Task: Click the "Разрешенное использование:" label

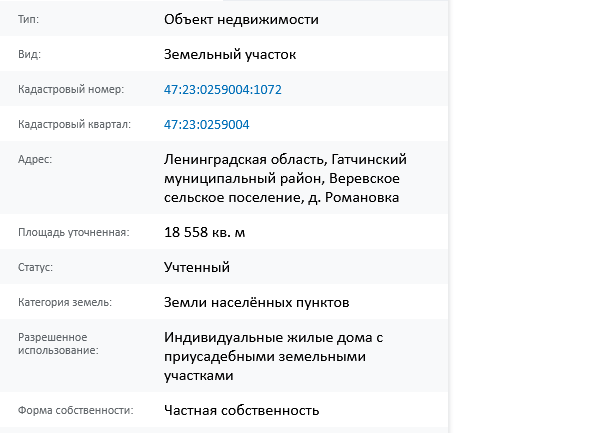Action: tap(58, 344)
